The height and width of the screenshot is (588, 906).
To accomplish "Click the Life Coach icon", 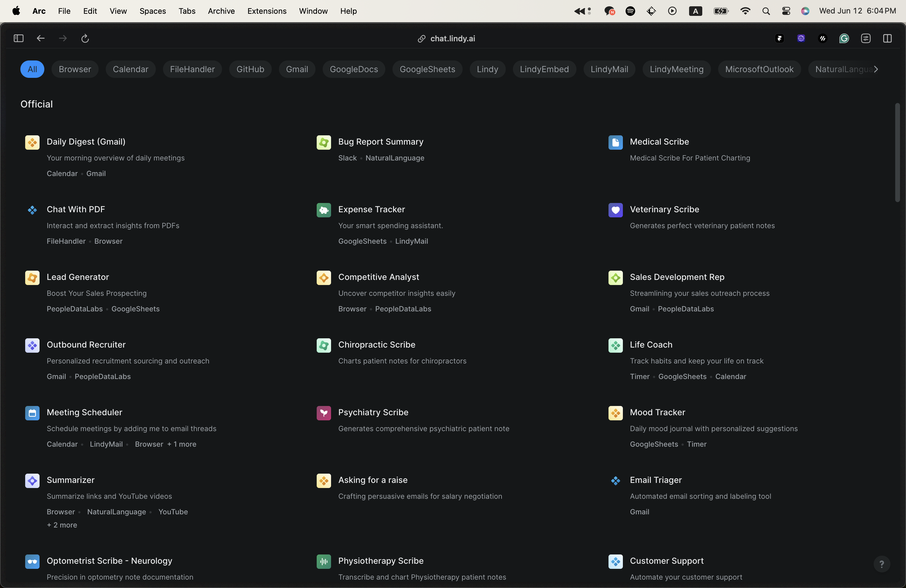I will 616,346.
